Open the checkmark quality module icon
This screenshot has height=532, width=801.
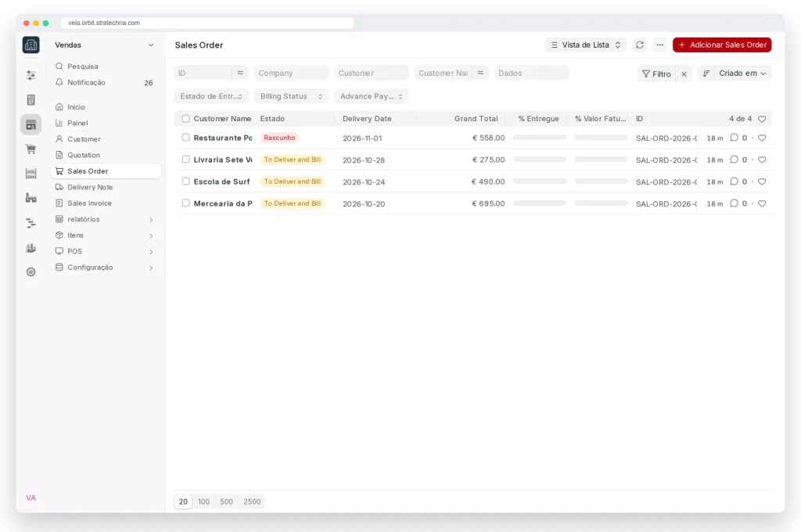tap(31, 272)
